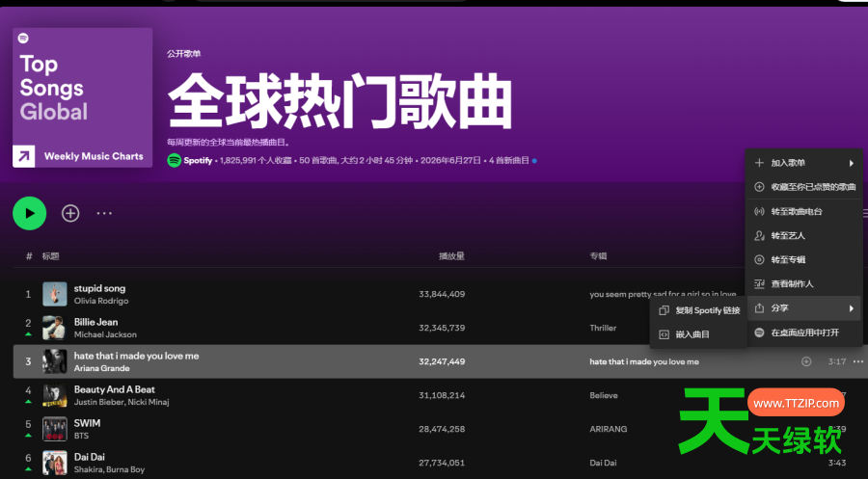868x479 pixels.
Task: Click the embed code icon beside 嵌入曲目
Action: click(664, 334)
